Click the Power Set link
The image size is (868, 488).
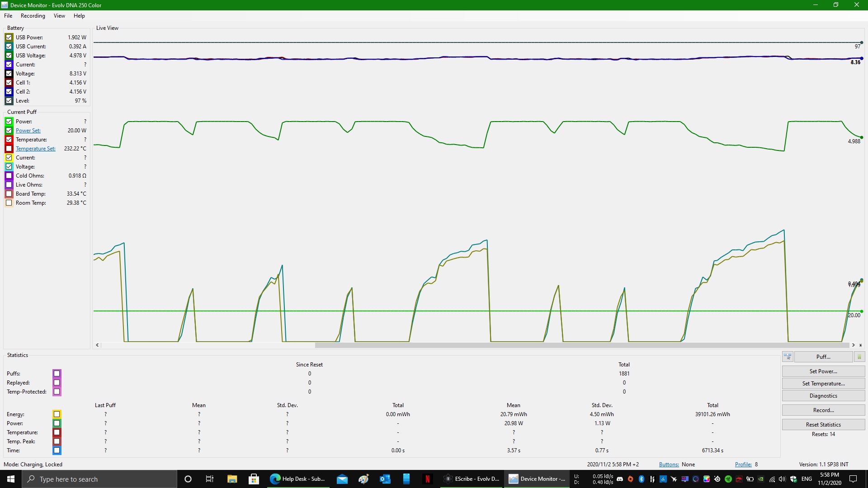28,131
